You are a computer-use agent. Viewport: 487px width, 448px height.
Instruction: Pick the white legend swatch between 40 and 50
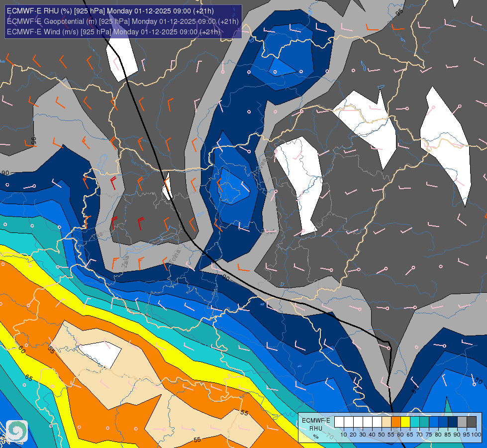point(377,422)
